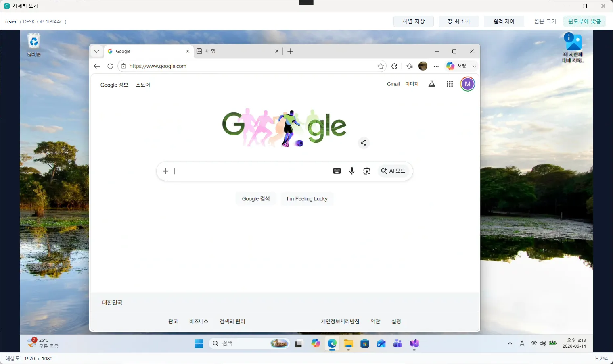This screenshot has height=364, width=613.
Task: Switch to the 새 탭 tab
Action: tap(238, 51)
